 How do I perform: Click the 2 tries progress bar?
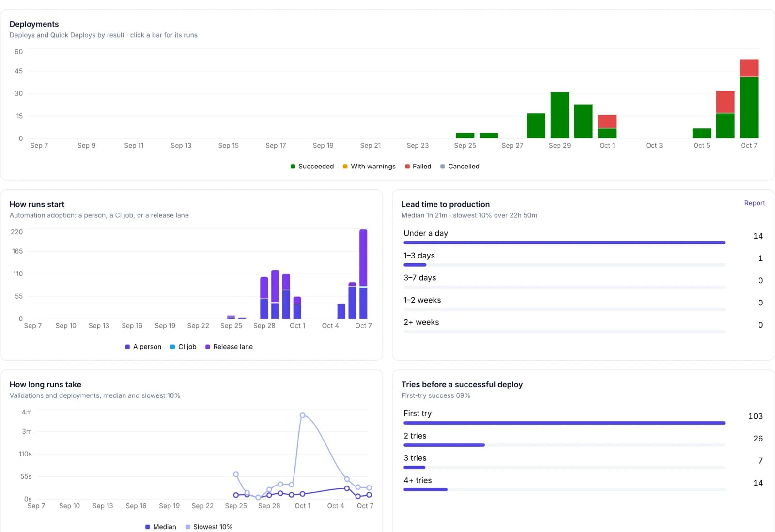(x=564, y=445)
